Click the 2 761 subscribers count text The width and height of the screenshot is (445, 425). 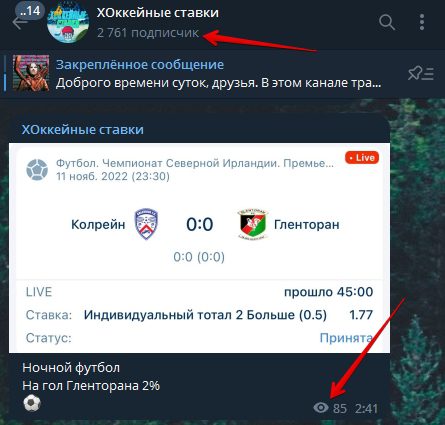point(148,33)
